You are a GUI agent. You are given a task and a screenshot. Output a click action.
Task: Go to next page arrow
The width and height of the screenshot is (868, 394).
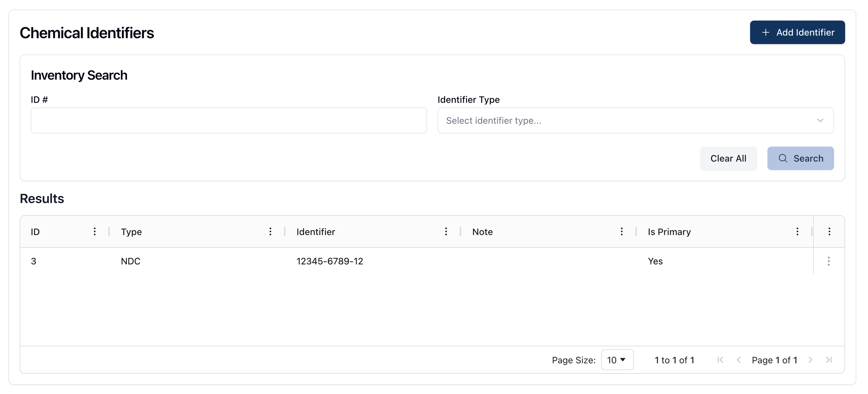point(811,360)
